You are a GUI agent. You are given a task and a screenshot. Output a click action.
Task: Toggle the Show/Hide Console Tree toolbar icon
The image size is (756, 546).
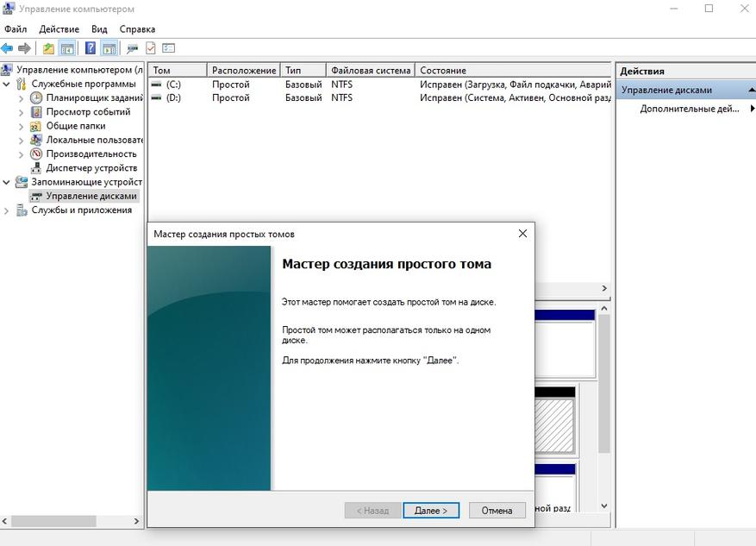click(66, 48)
